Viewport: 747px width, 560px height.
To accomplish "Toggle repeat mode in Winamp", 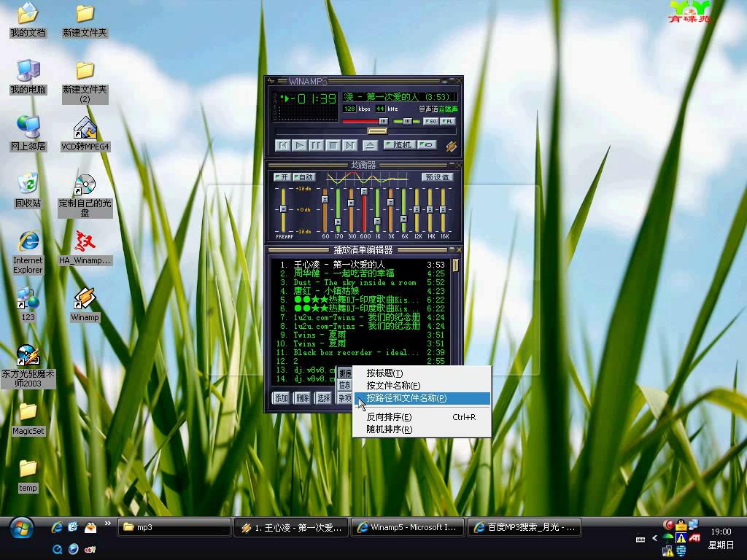I will point(427,145).
